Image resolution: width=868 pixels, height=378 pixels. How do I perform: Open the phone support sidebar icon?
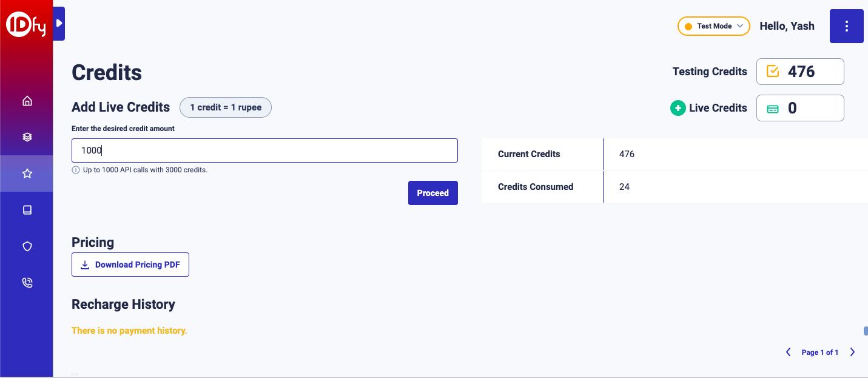point(27,283)
